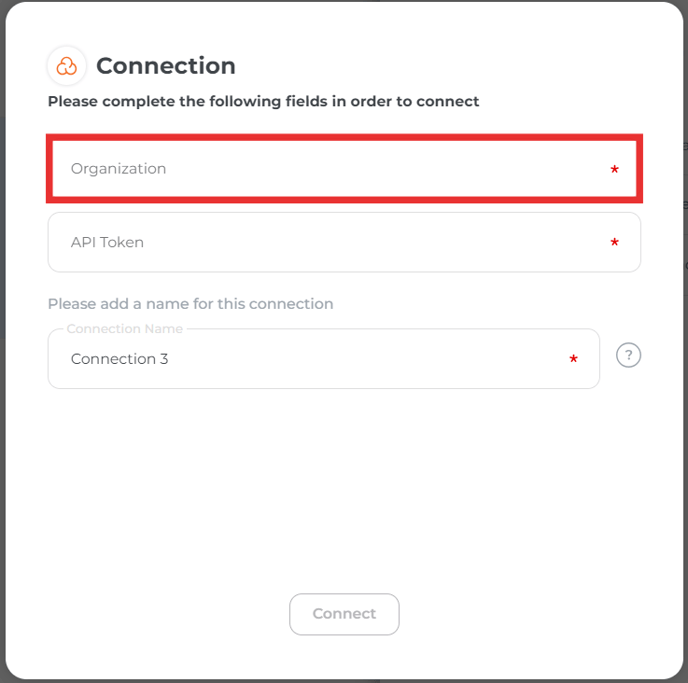Click the API Token placeholder text
Viewport: 688px width, 683px height.
pyautogui.click(x=107, y=242)
